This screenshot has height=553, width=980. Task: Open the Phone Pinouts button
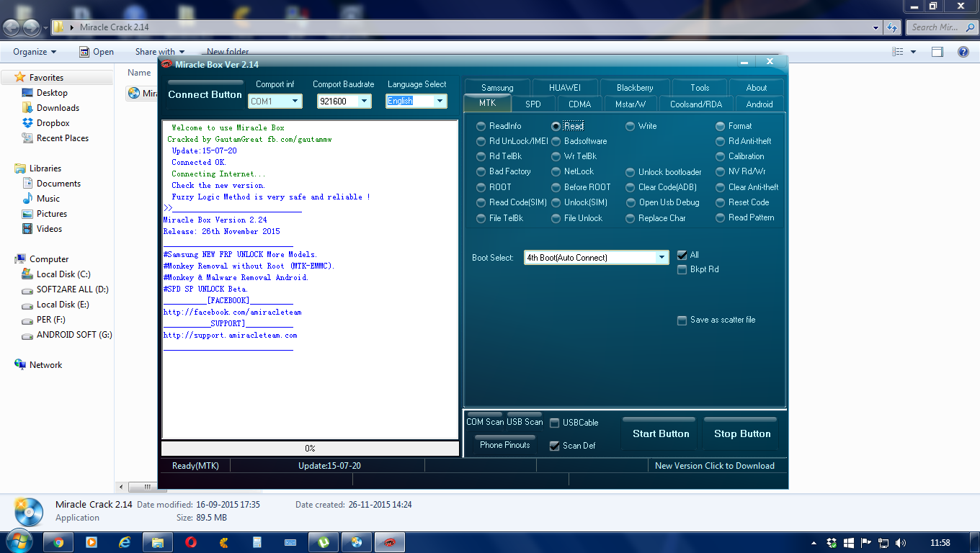point(505,444)
